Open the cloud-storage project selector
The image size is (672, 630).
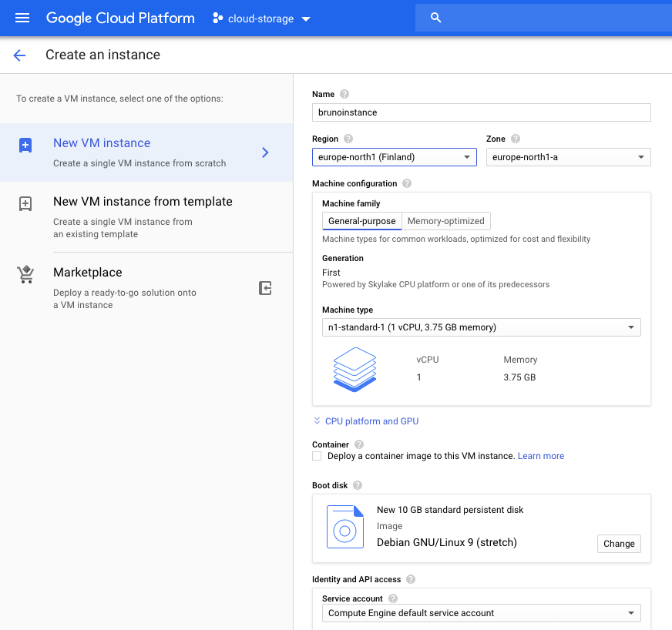click(x=260, y=18)
